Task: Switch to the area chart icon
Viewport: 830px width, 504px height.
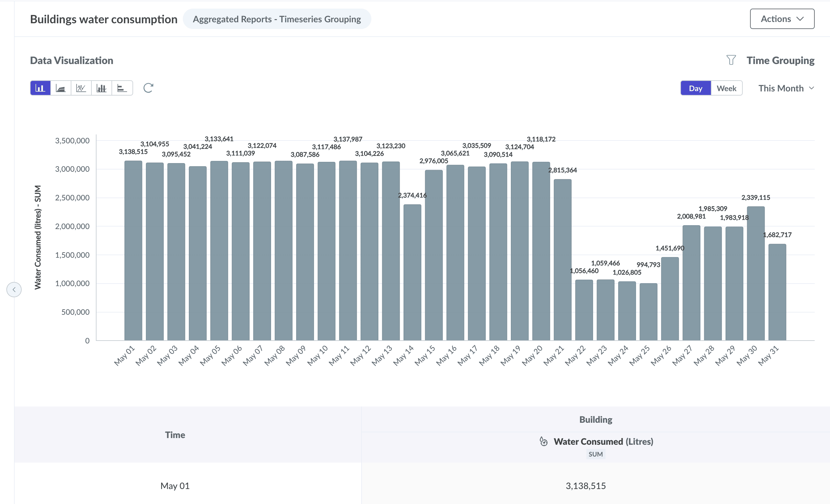Action: coord(61,88)
